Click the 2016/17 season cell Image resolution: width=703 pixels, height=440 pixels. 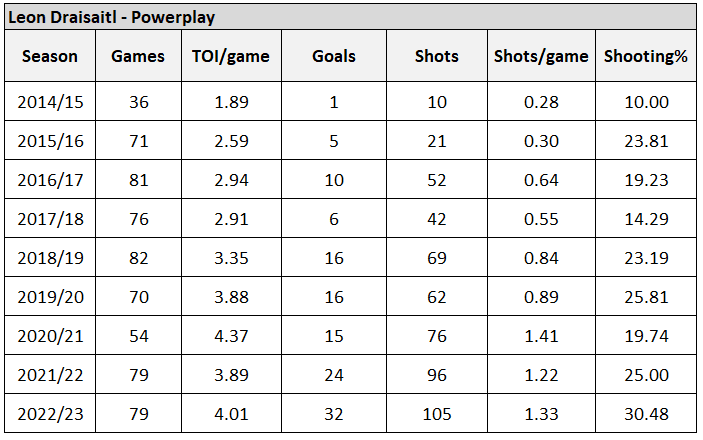click(49, 180)
